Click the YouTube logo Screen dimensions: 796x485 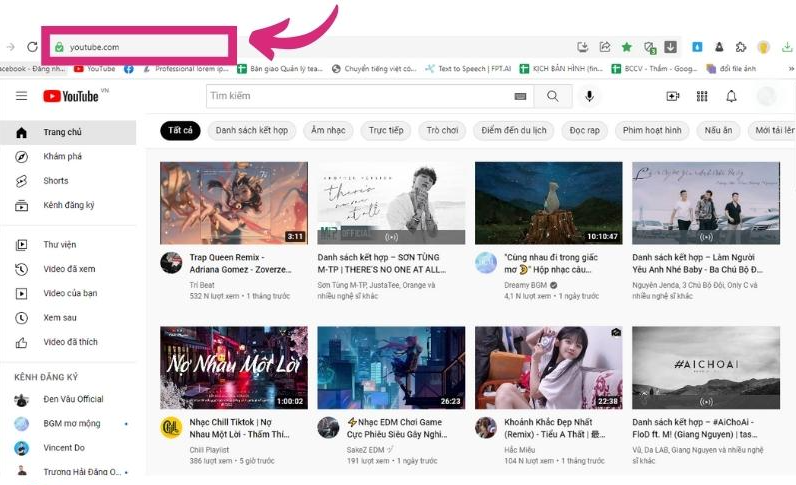pos(71,96)
